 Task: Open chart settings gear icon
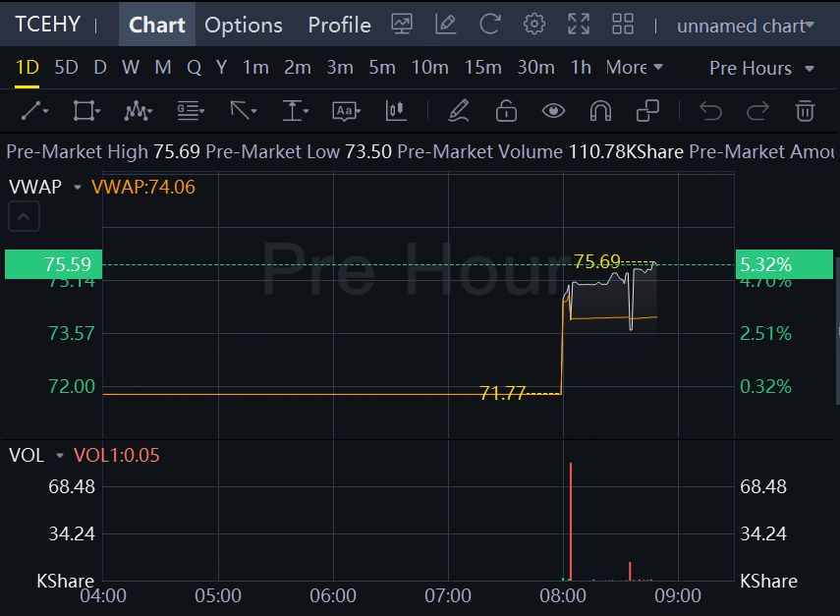click(534, 25)
